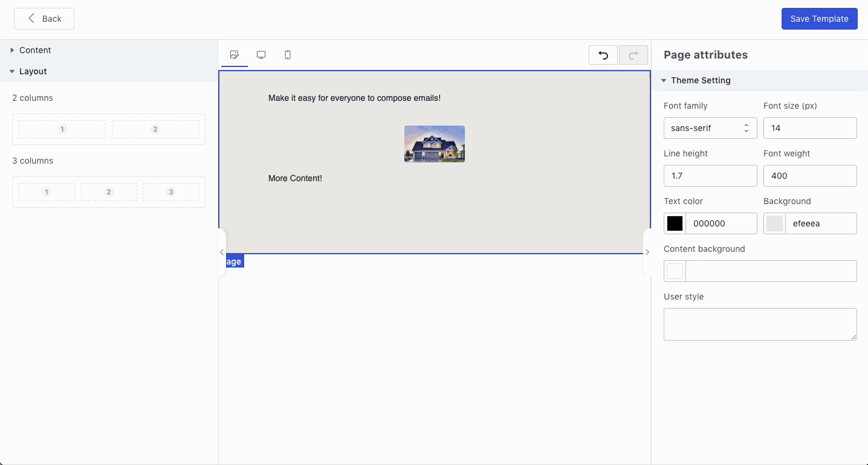The width and height of the screenshot is (868, 465).
Task: Collapse the Theme Setting section
Action: (663, 80)
